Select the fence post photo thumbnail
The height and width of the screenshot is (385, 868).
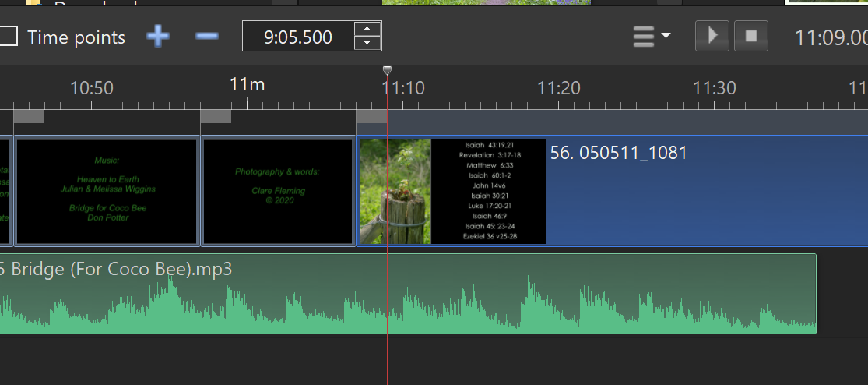395,191
